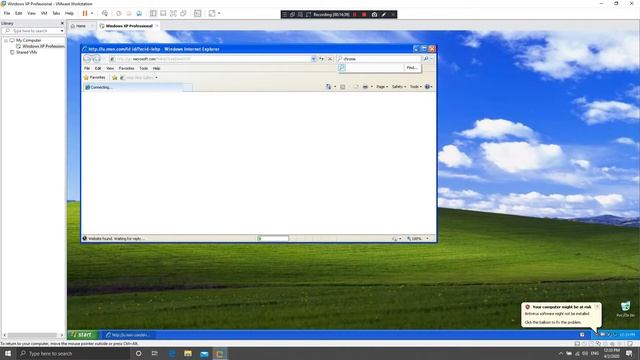Click the Internet Explorer forward button
The height and width of the screenshot is (360, 640).
[97, 59]
